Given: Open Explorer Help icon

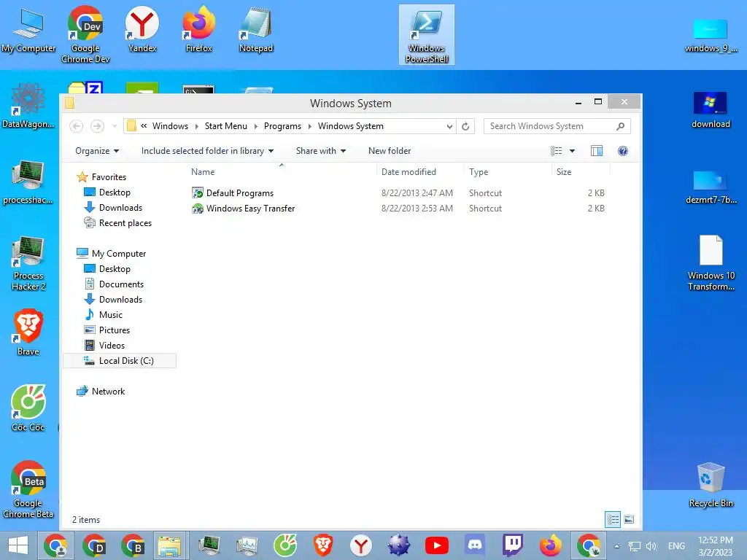Looking at the screenshot, I should pyautogui.click(x=622, y=151).
